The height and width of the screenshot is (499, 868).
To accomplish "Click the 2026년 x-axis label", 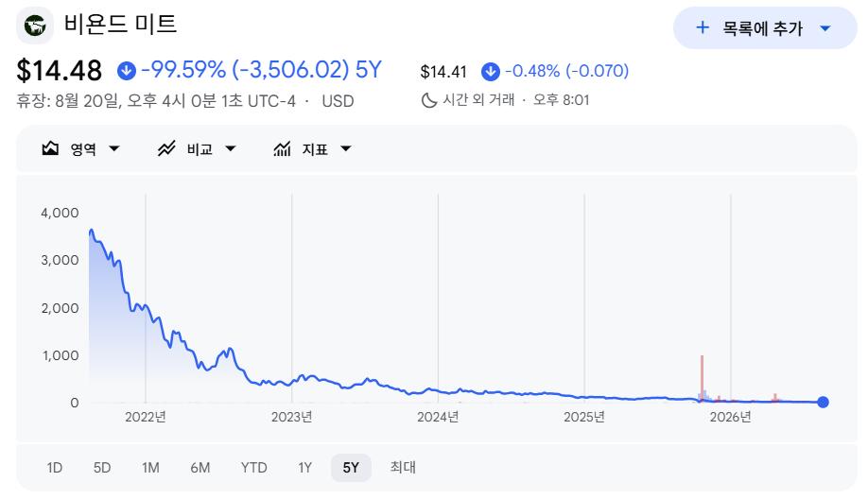I will click(x=730, y=417).
